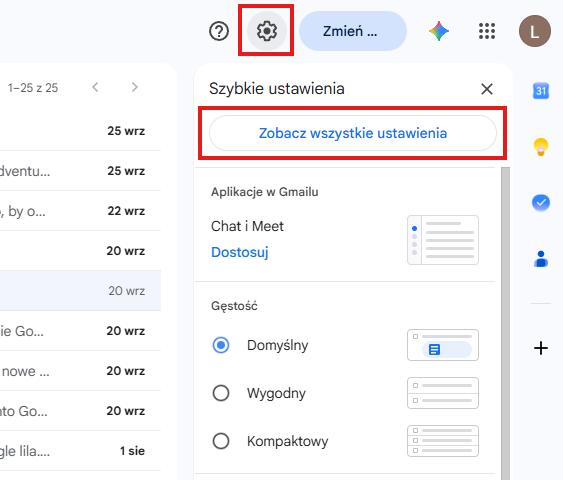Click the Dostosuj link
563x480 pixels.
[240, 252]
